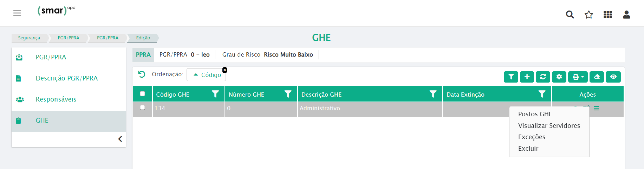Open the user profile icon
Viewport: 644px width, 169px height.
[x=626, y=14]
